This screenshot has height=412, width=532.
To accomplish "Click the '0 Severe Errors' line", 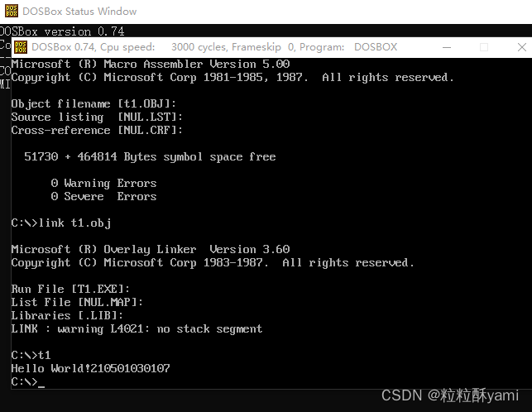I will click(103, 196).
